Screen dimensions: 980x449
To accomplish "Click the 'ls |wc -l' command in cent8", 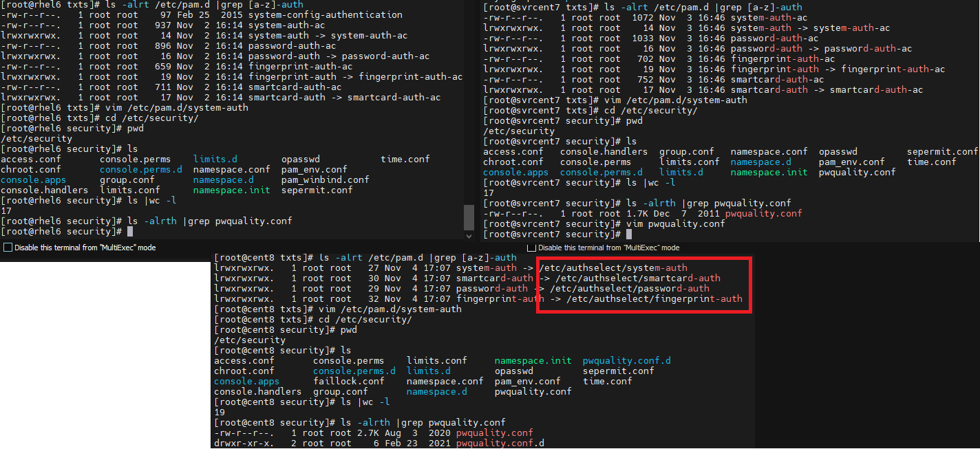I will (x=365, y=402).
